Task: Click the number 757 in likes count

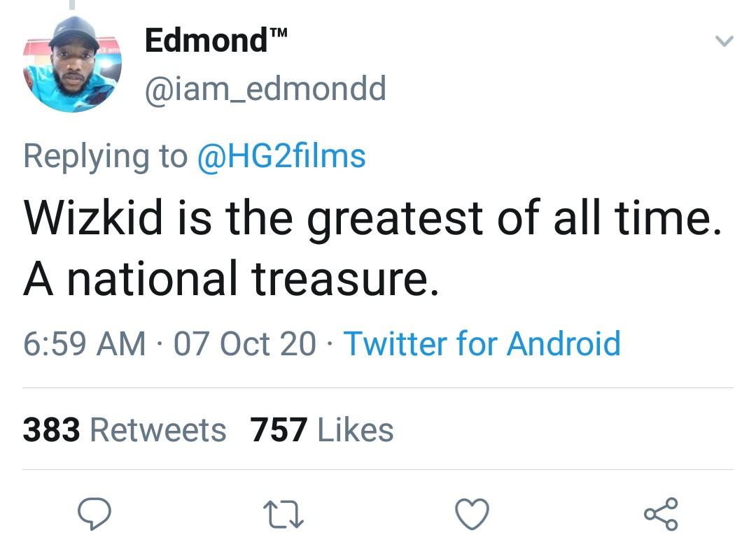Action: pos(279,429)
